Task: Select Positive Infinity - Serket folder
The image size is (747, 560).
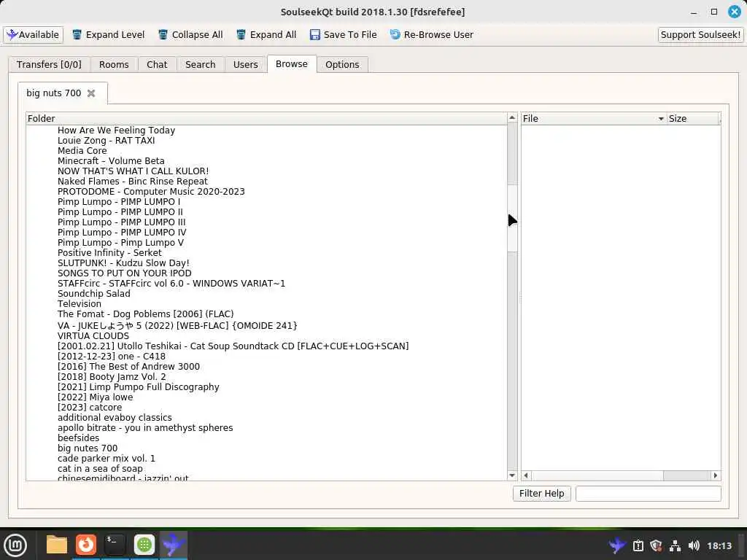Action: click(x=109, y=253)
